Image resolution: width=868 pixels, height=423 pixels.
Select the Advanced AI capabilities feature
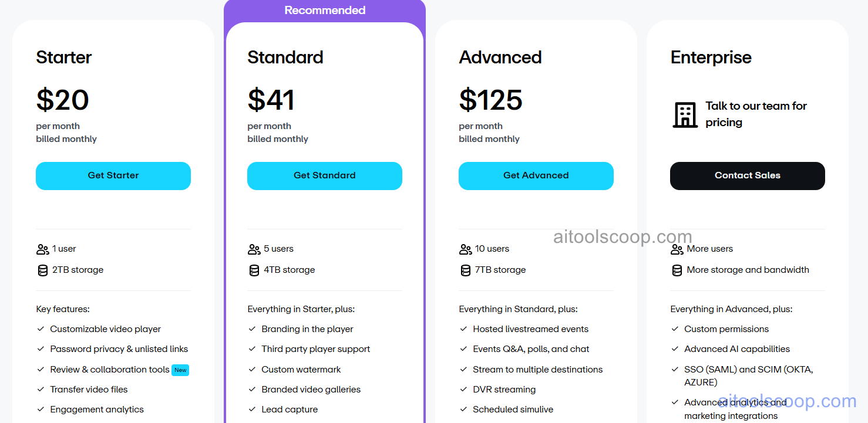(736, 348)
